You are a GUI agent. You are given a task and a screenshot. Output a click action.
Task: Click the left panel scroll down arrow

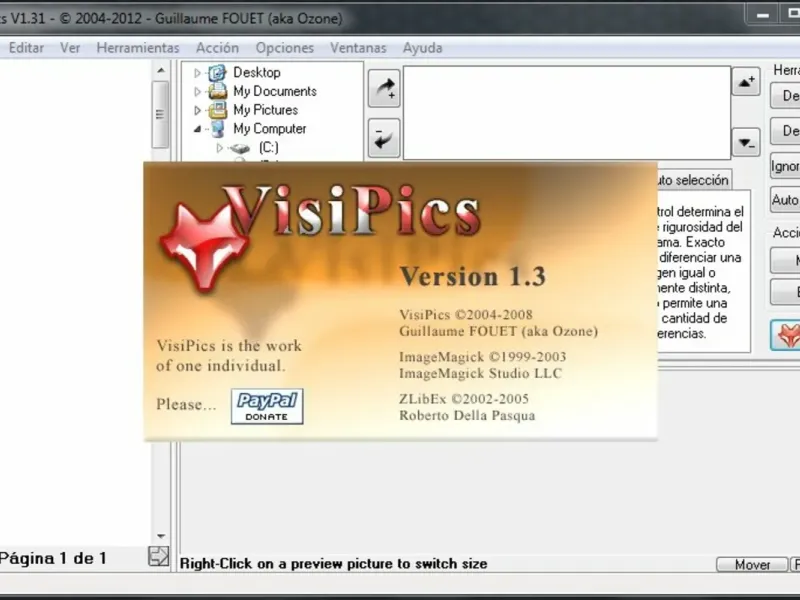coord(161,536)
